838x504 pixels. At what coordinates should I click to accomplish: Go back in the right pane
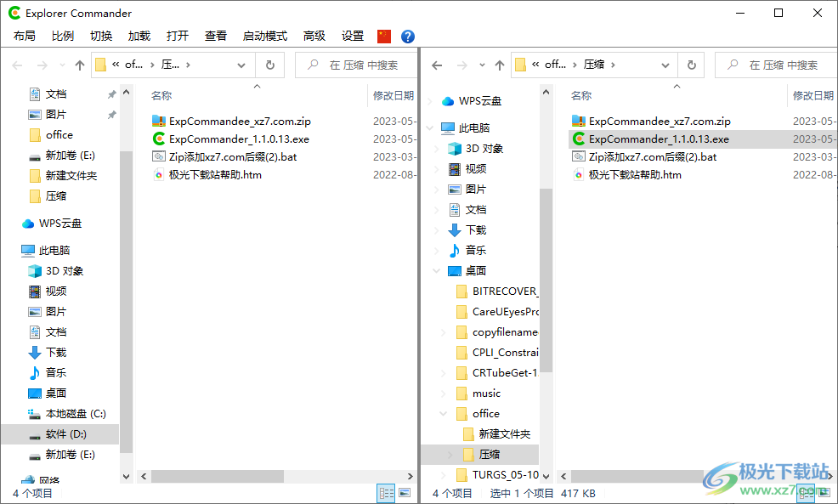click(437, 65)
